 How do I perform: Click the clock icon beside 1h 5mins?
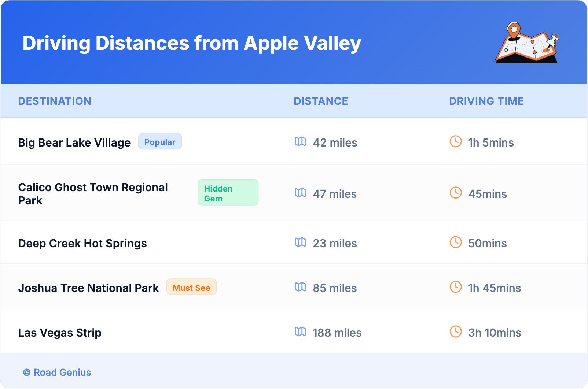coord(456,141)
